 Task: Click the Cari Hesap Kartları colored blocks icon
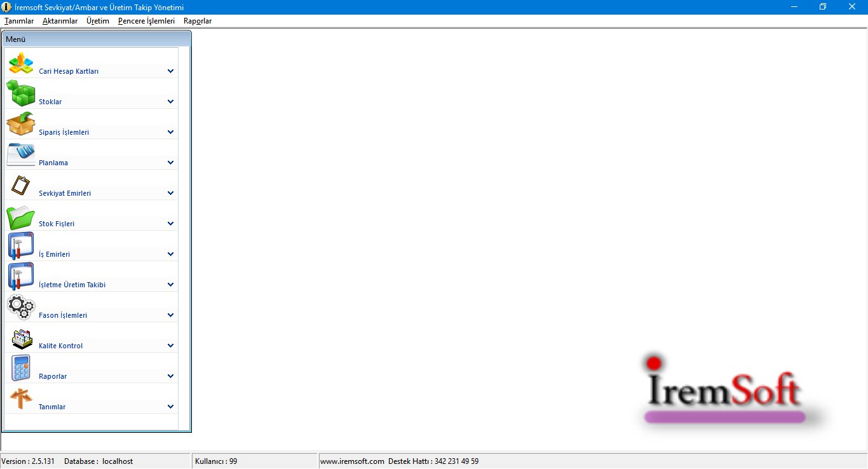click(21, 64)
